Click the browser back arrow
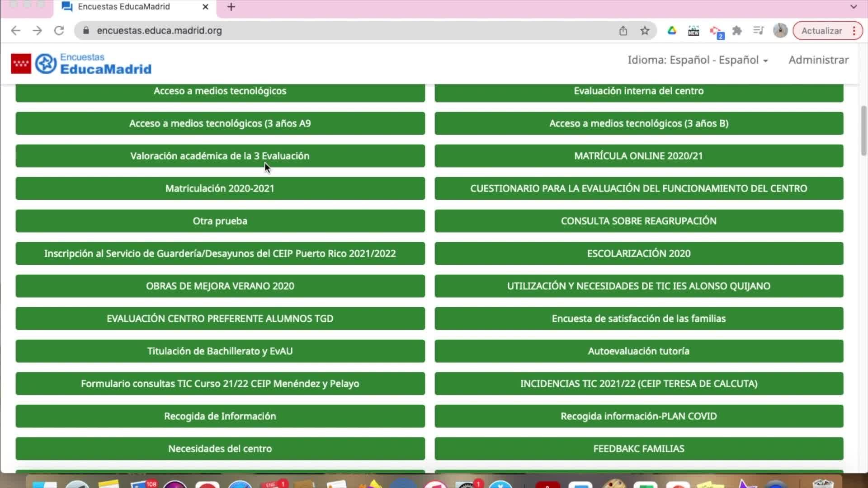 (x=15, y=31)
